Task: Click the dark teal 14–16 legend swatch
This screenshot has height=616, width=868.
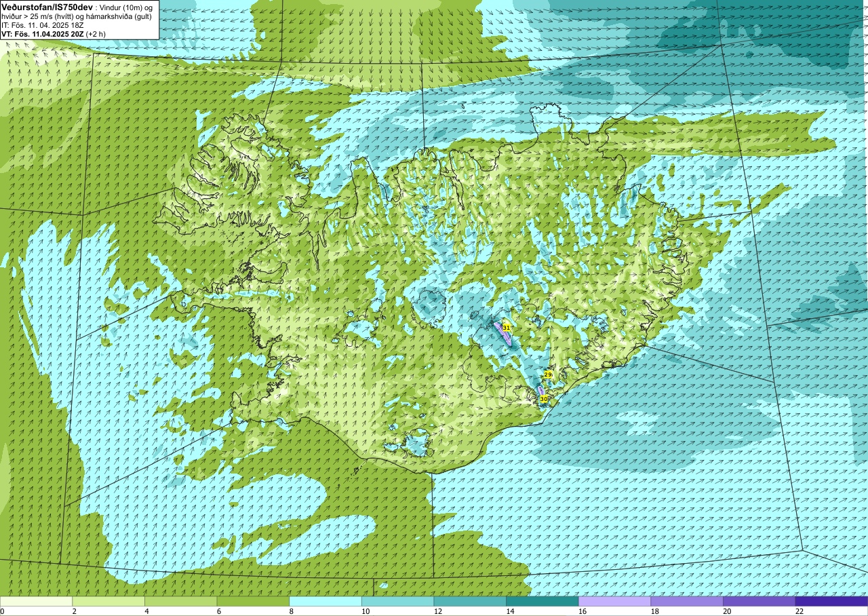Action: point(542,601)
